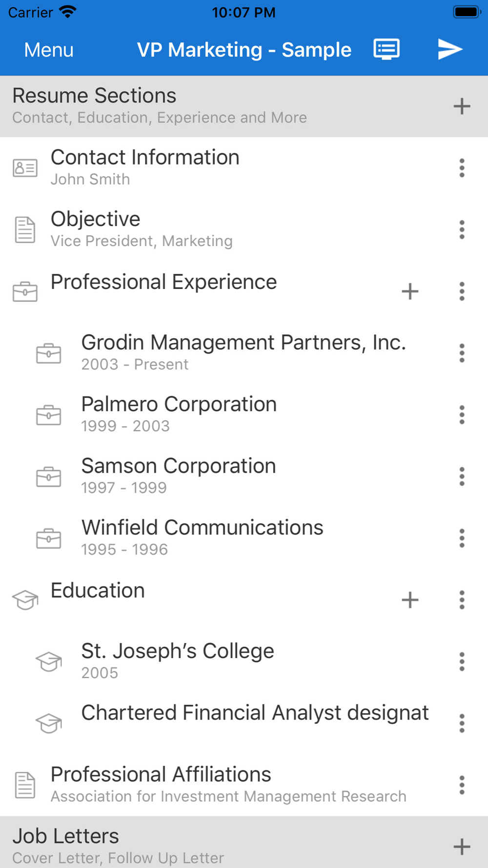Open Chartered Financial Analyst education entry

(x=254, y=713)
